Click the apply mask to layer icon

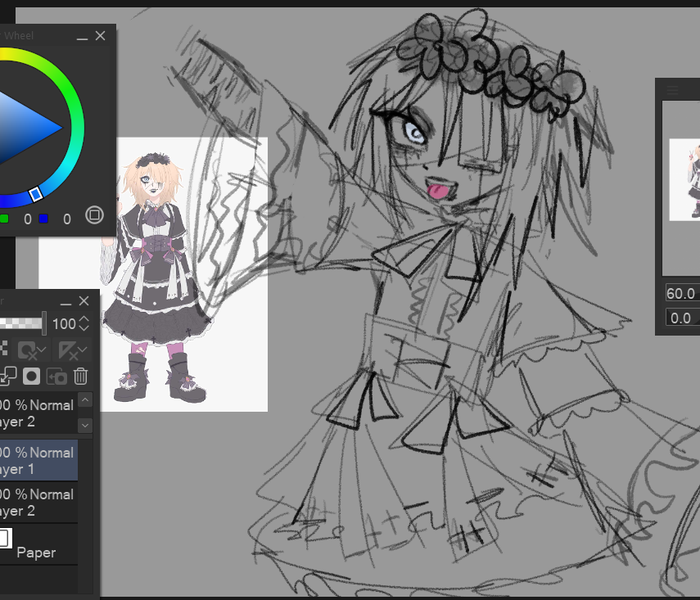click(56, 376)
